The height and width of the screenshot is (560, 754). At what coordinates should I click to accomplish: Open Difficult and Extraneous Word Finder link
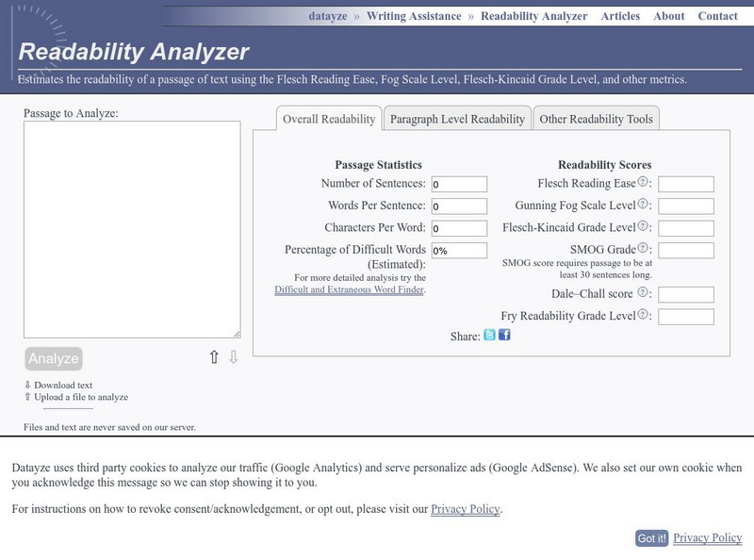[350, 289]
